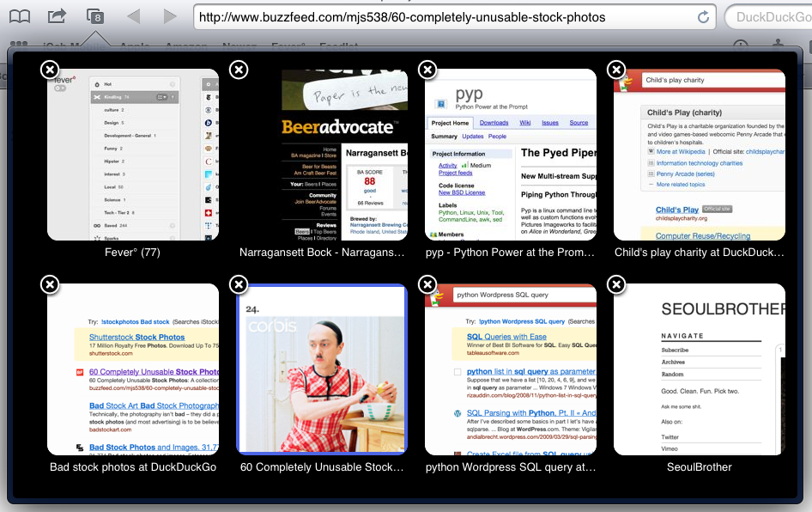Viewport: 812px width, 512px height.
Task: Close the pyp Python Power tab
Action: point(427,70)
